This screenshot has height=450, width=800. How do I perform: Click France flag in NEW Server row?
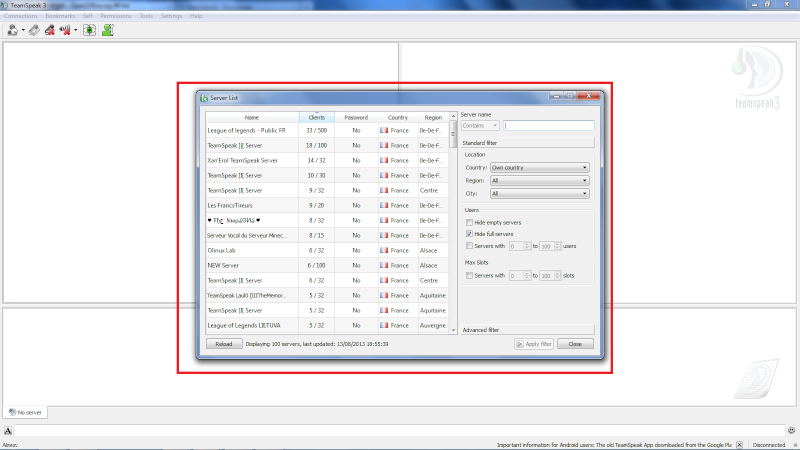tap(384, 265)
